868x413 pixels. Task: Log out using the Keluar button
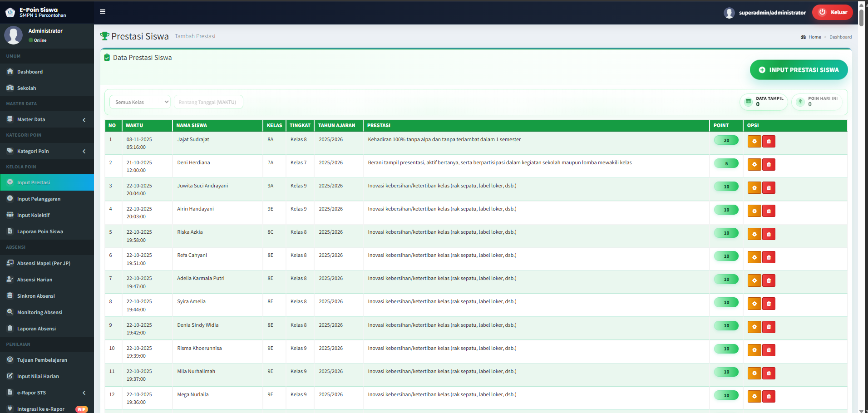pyautogui.click(x=833, y=12)
